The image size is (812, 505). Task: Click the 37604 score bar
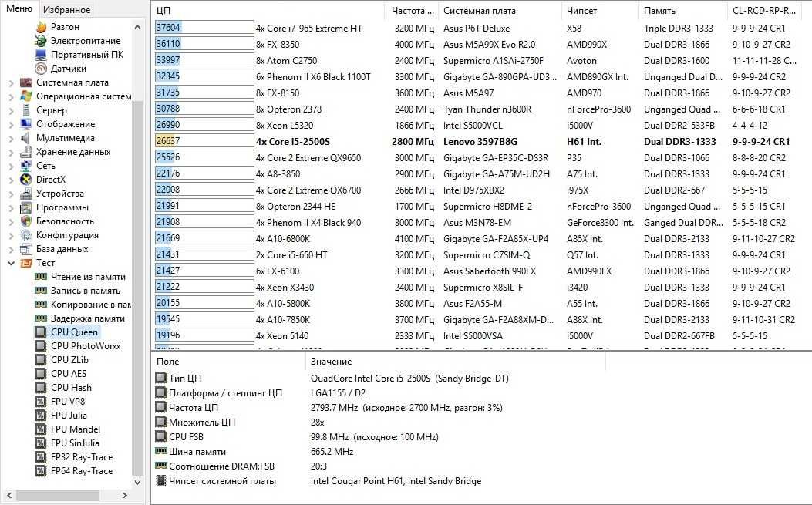(204, 28)
